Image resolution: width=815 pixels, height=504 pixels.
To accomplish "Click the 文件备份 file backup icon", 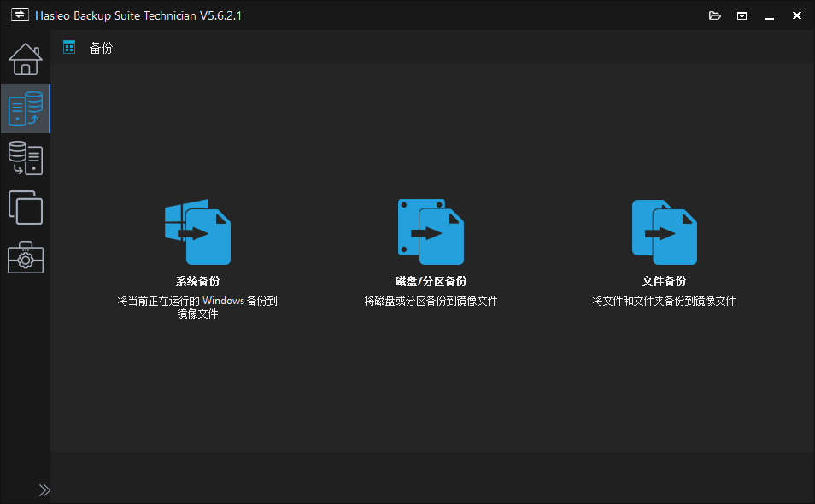I will (x=664, y=231).
